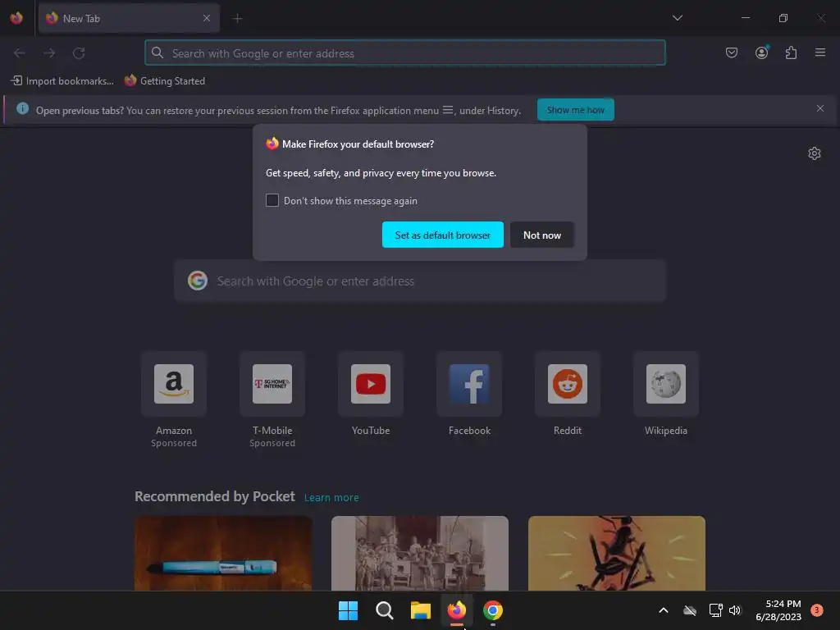Viewport: 840px width, 630px height.
Task: Open File Explorer from taskbar
Action: (421, 610)
